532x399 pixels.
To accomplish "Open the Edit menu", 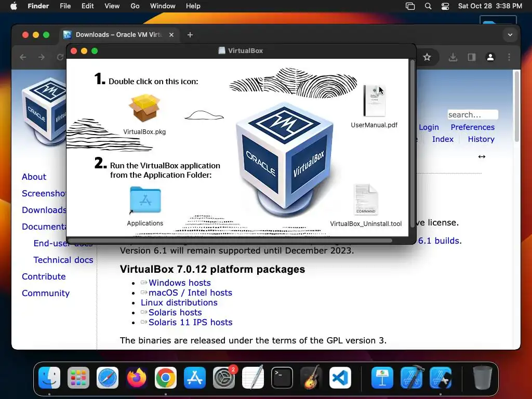I will (x=87, y=6).
